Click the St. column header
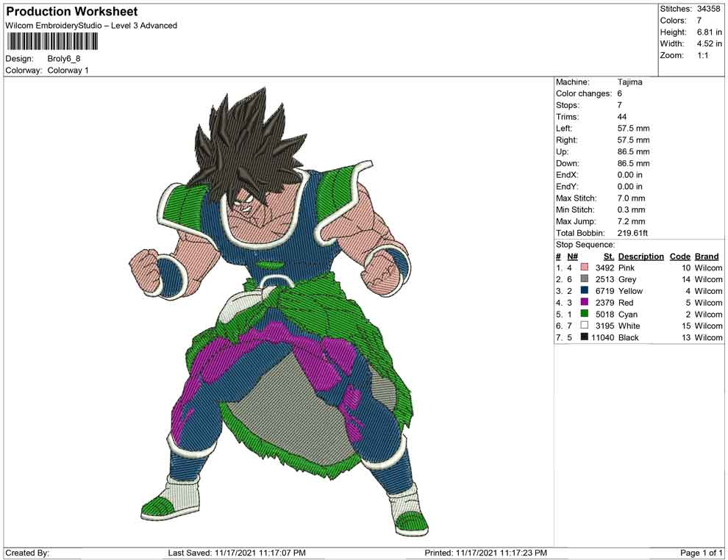 coord(608,256)
